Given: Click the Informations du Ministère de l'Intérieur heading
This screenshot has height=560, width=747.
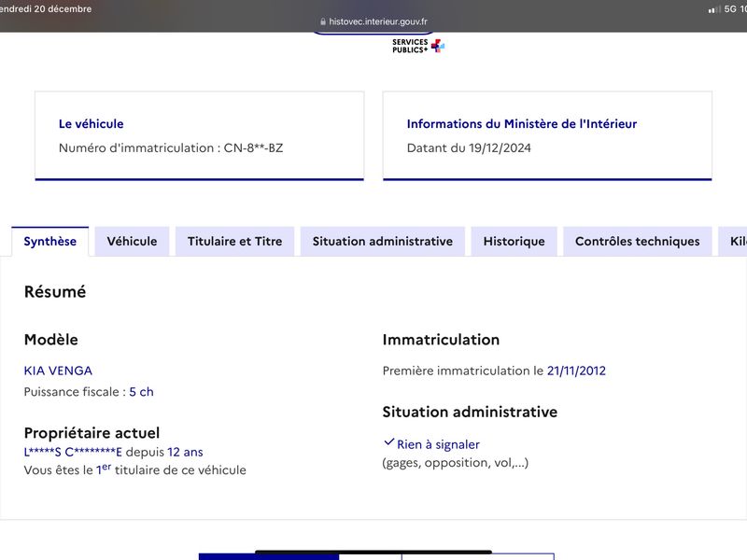Looking at the screenshot, I should point(522,124).
